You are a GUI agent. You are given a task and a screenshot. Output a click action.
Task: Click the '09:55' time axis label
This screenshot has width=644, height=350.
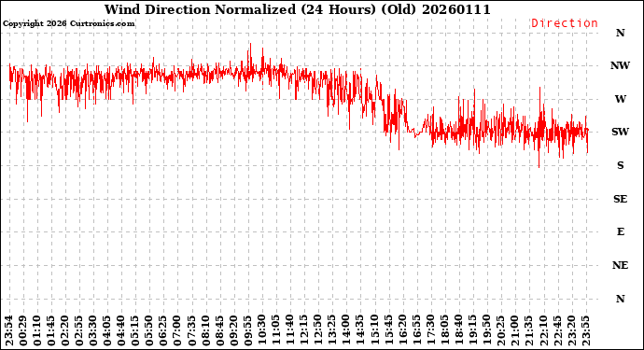pos(247,330)
